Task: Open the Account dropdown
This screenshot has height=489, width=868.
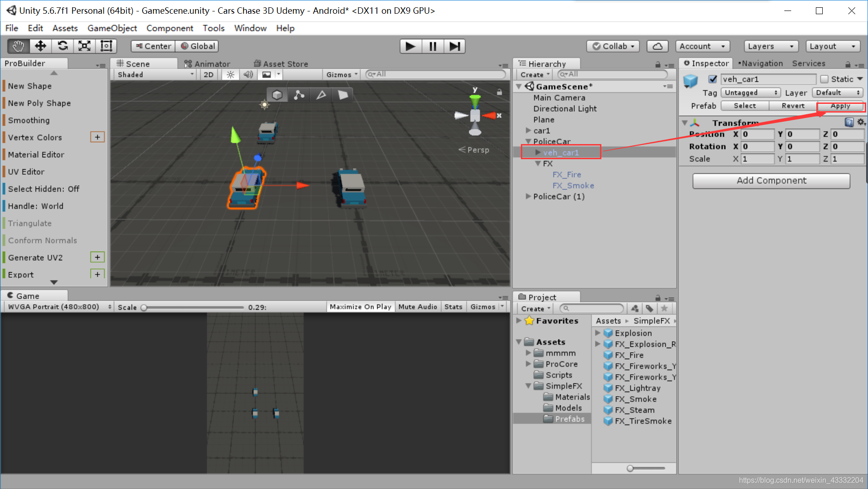Action: pyautogui.click(x=702, y=46)
